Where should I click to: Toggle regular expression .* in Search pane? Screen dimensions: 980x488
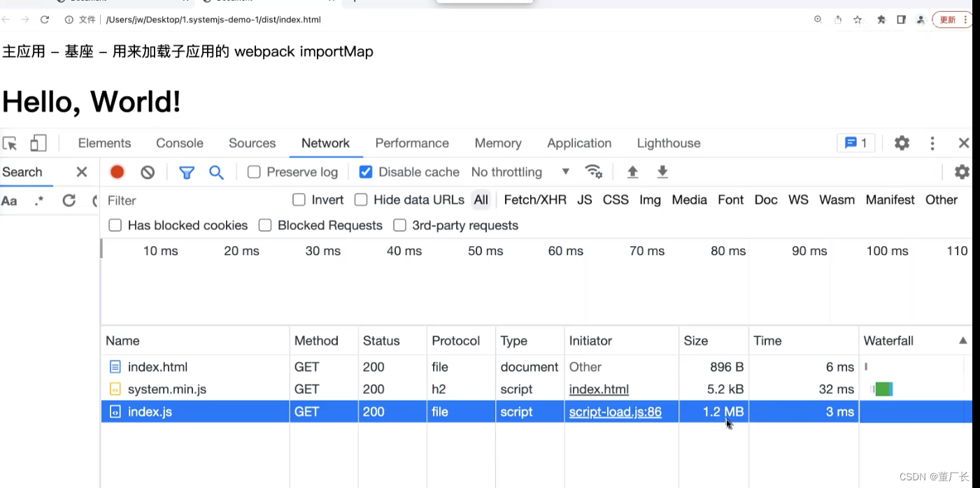39,201
